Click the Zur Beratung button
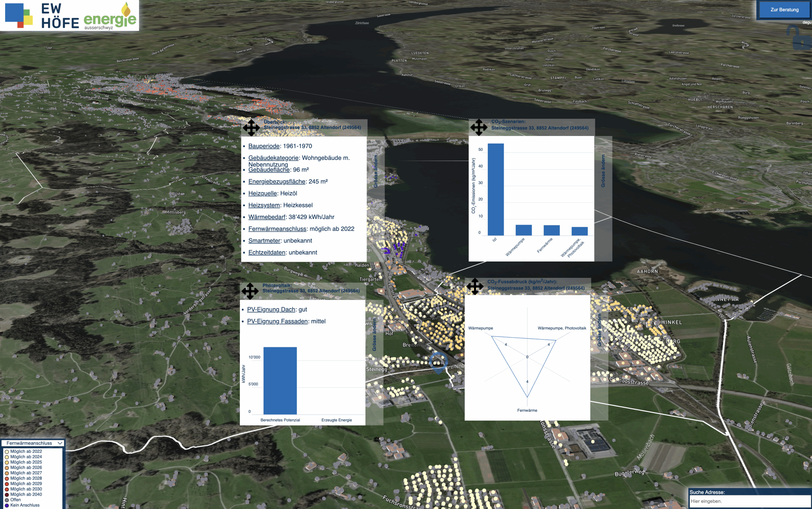This screenshot has height=509, width=812. 784,10
